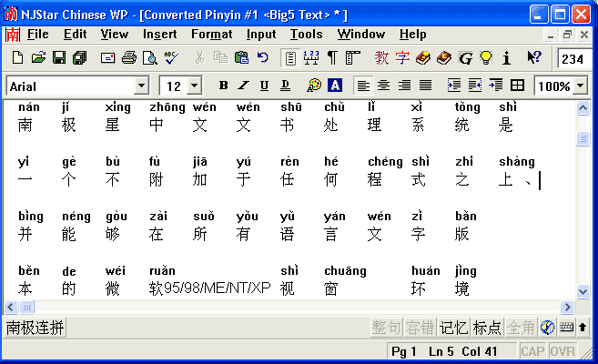The image size is (598, 364).
Task: Click the 南极连拼 input method button
Action: tap(35, 328)
